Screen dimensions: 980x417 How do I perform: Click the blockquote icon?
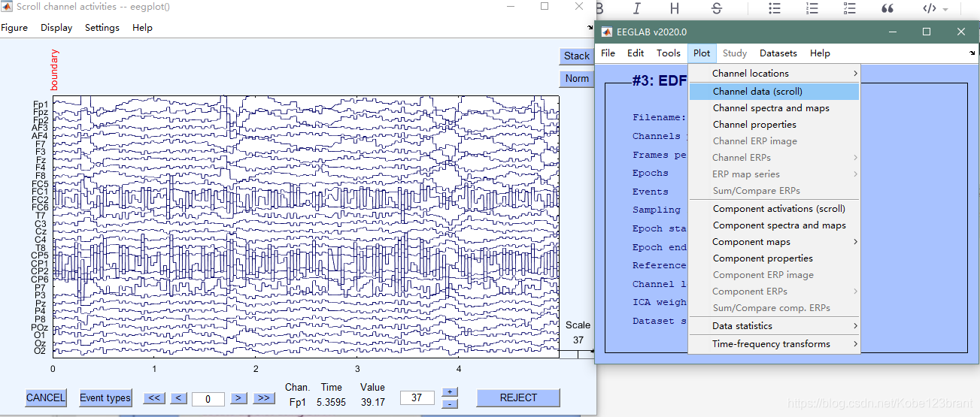point(887,8)
